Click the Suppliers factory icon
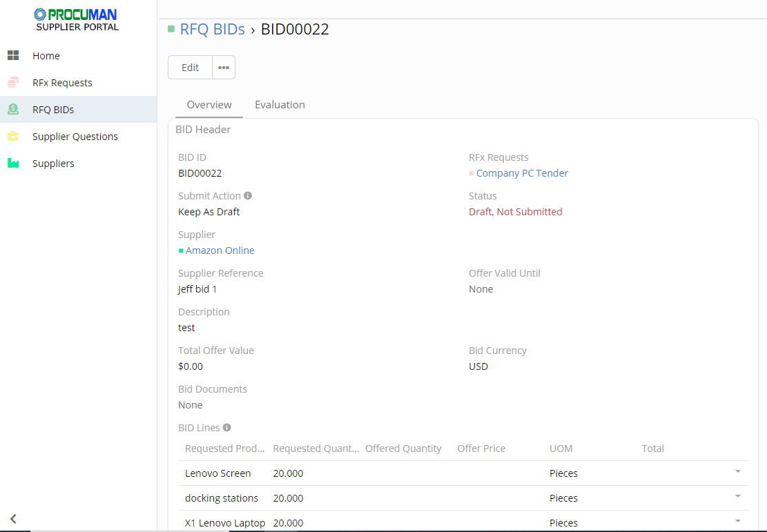 [x=13, y=164]
